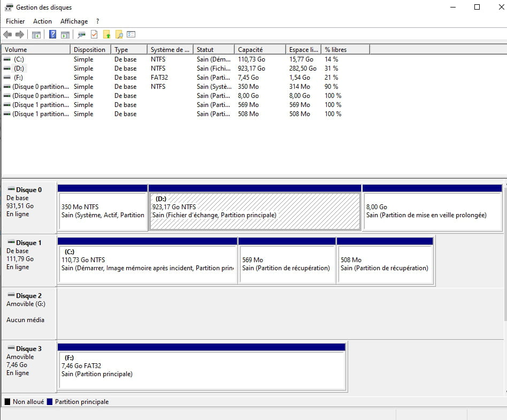Viewport: 507px width, 420px height.
Task: Open the Fichier menu
Action: coord(16,21)
